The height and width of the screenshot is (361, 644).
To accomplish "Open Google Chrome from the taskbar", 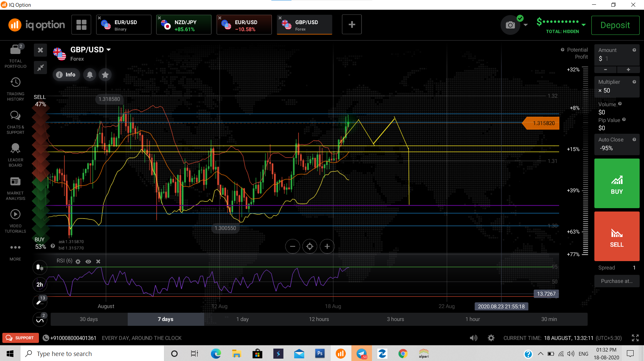I will 403,354.
